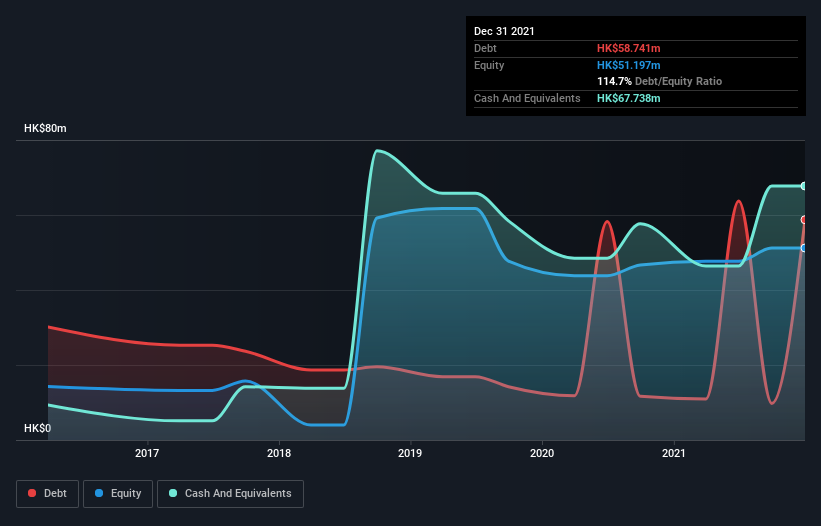Click the Debt row label in tooltip
The height and width of the screenshot is (526, 821).
coord(485,48)
